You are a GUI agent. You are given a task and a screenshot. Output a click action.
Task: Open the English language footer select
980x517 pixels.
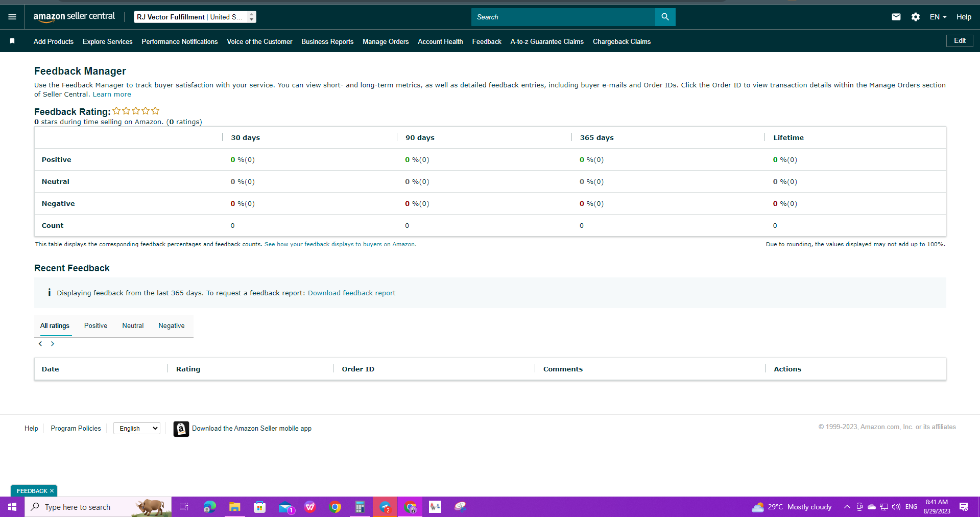[137, 428]
